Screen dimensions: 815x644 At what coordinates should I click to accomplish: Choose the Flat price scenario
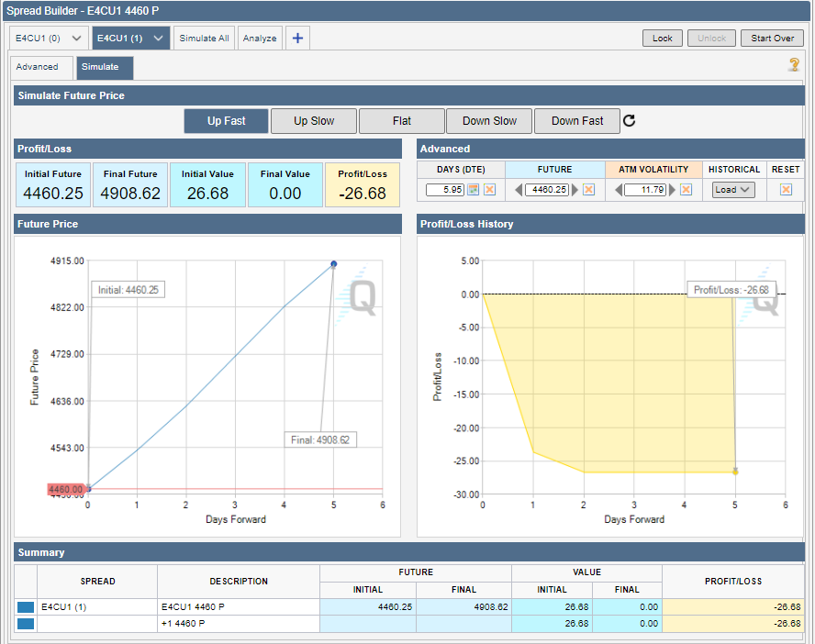(x=402, y=121)
